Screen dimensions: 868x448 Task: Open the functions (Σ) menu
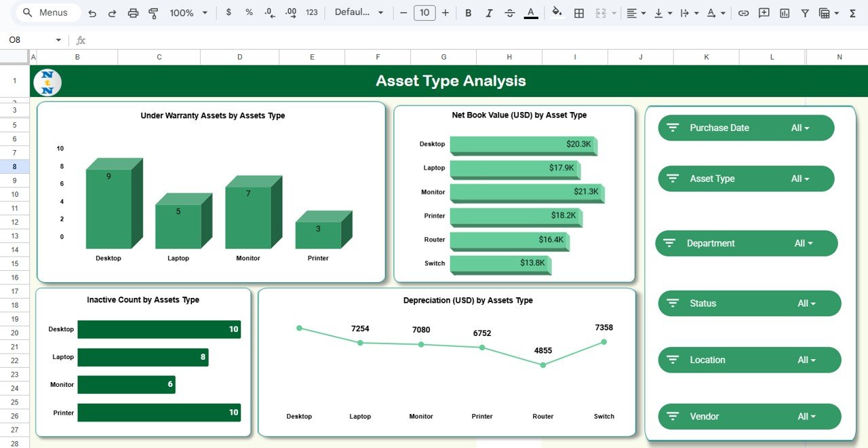(853, 12)
